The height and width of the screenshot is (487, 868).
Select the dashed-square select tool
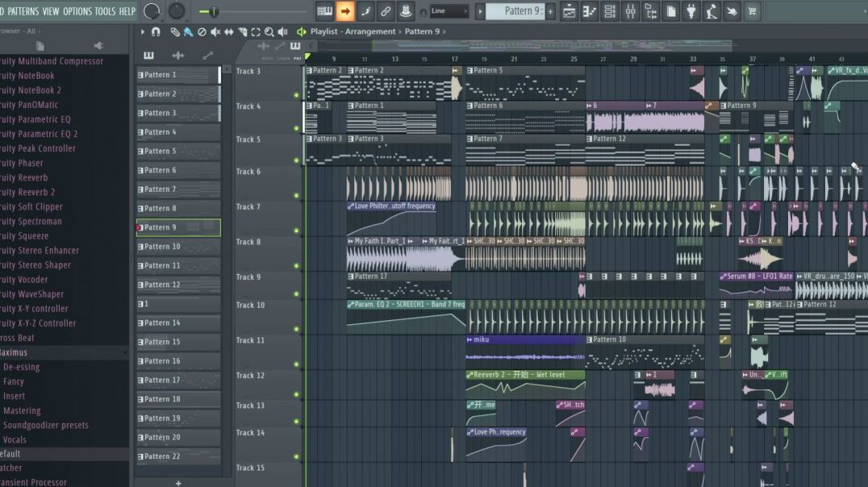[256, 32]
